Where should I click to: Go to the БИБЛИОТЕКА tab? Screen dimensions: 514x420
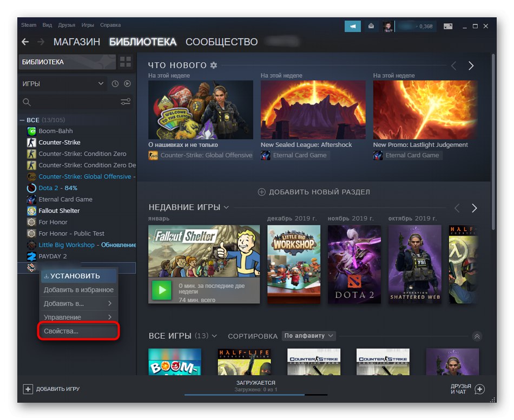143,42
